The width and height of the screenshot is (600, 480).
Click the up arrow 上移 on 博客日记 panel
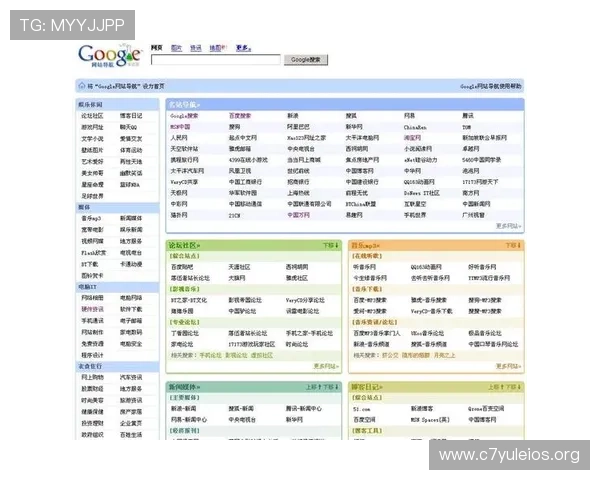[x=496, y=387]
